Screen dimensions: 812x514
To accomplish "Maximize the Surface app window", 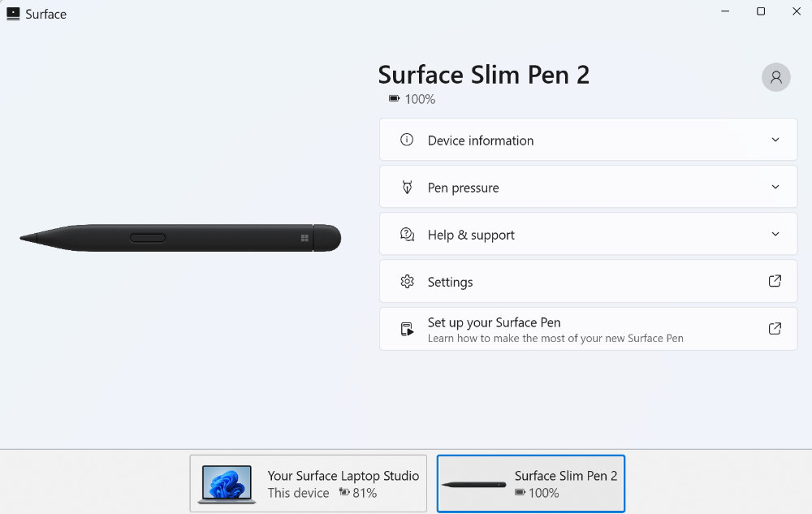I will point(761,11).
